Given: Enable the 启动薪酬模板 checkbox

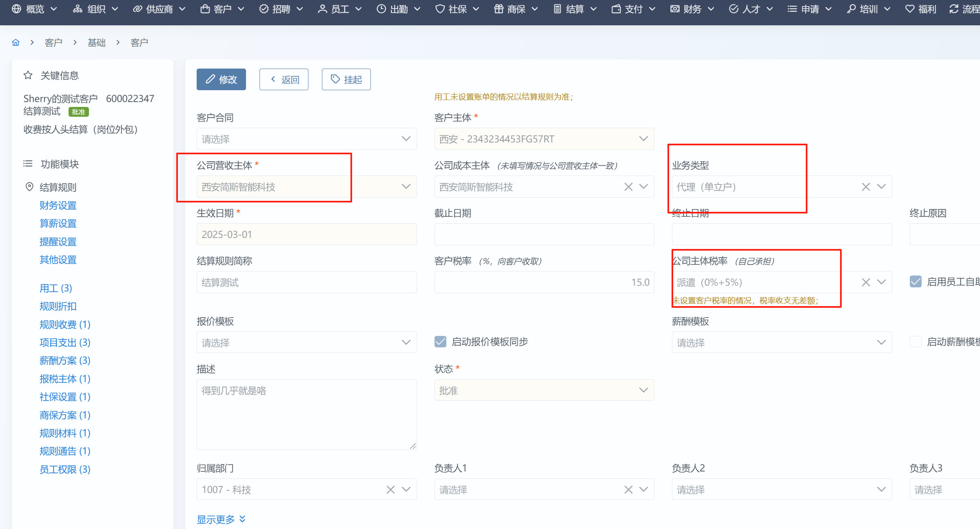Looking at the screenshot, I should tap(916, 342).
